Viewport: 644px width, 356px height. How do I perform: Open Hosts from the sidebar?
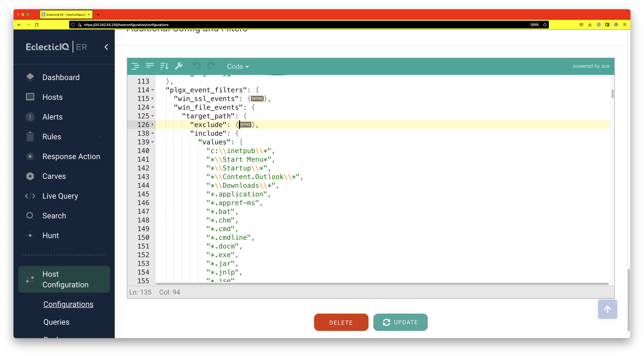53,97
